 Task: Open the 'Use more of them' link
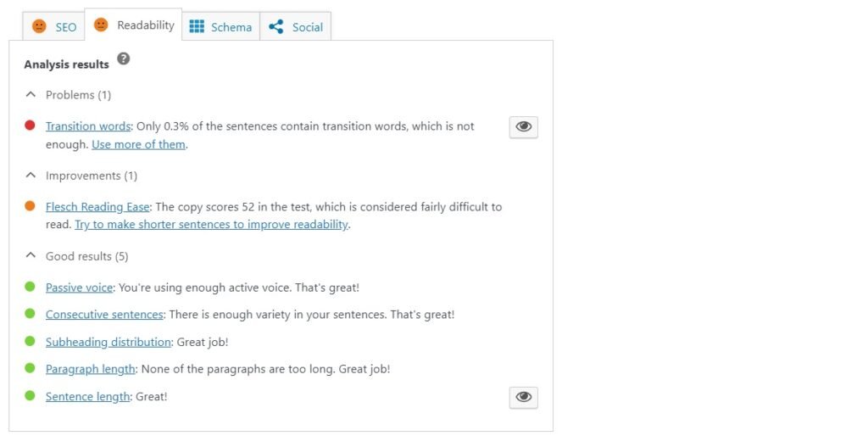(138, 144)
